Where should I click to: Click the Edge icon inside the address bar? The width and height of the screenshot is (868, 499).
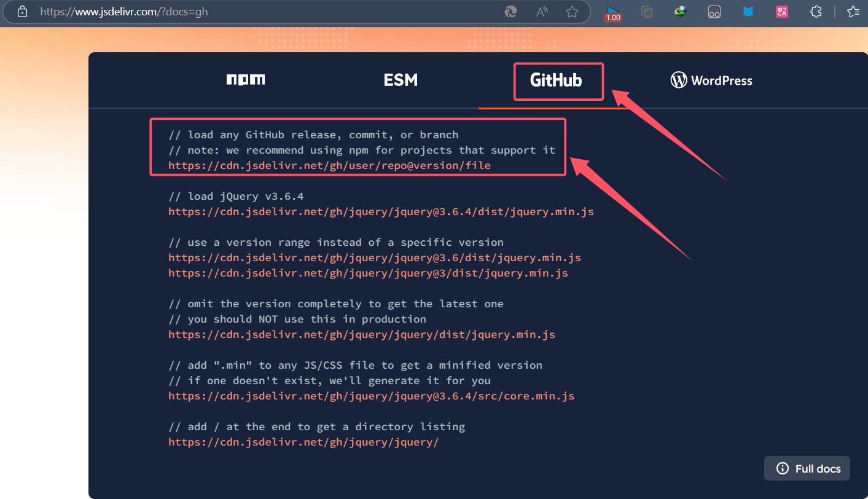tap(510, 12)
